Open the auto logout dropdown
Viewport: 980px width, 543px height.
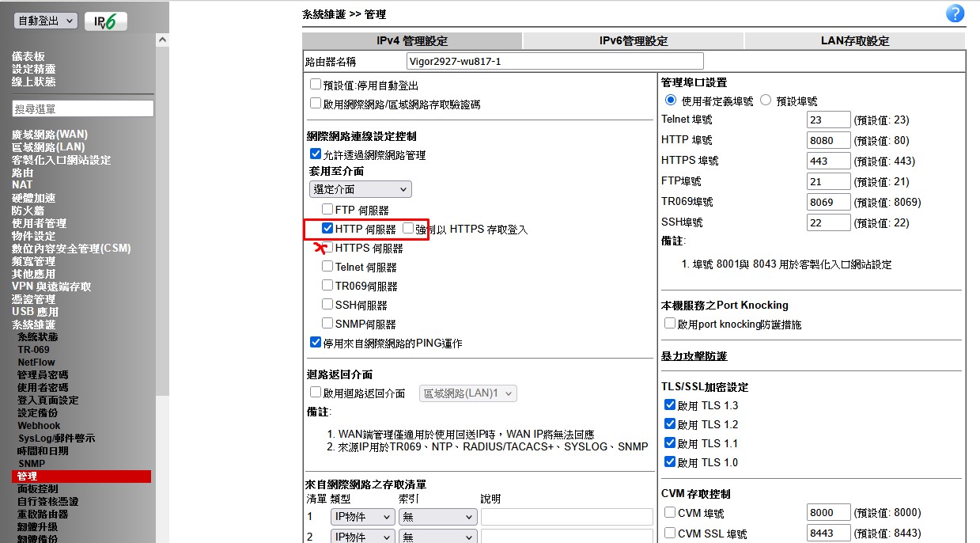pyautogui.click(x=46, y=21)
